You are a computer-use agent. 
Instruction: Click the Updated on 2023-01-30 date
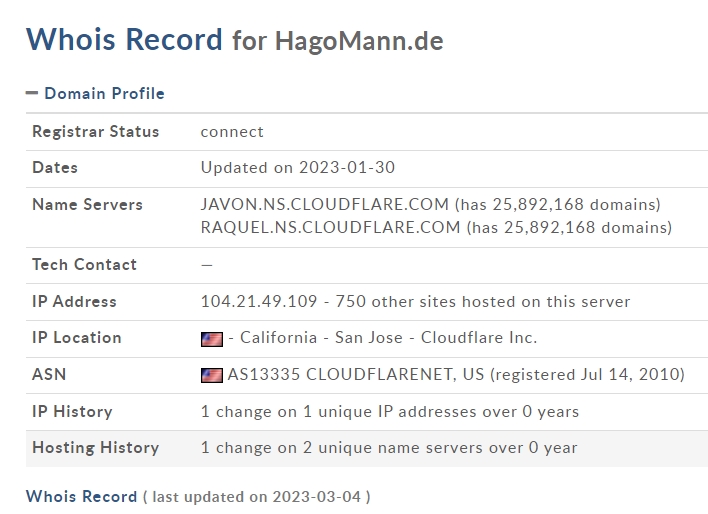(x=298, y=168)
